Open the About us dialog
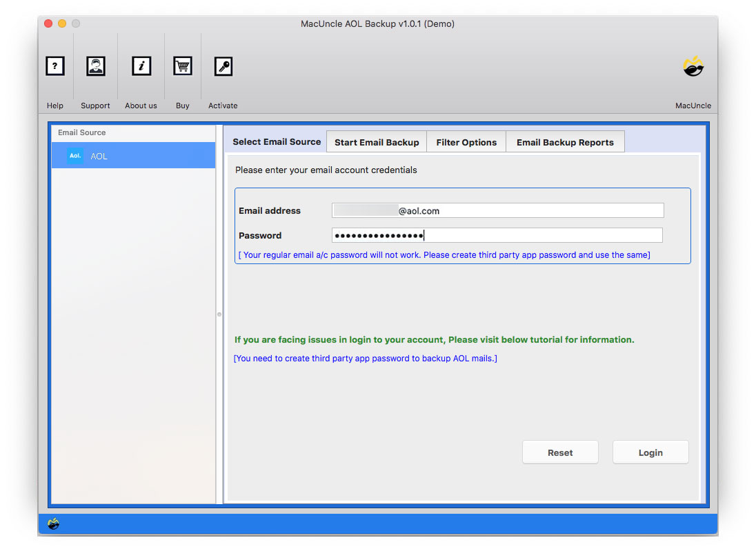This screenshot has width=756, height=551. click(x=141, y=66)
